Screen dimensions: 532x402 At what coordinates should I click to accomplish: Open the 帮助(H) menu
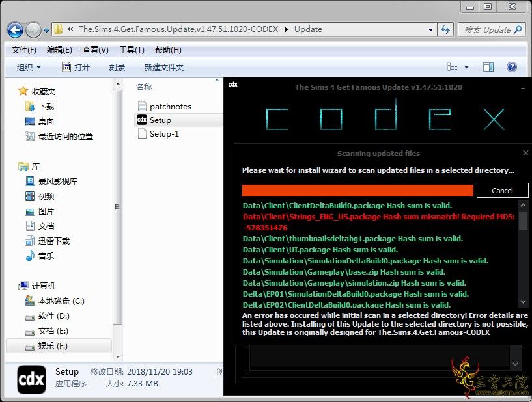tap(168, 50)
